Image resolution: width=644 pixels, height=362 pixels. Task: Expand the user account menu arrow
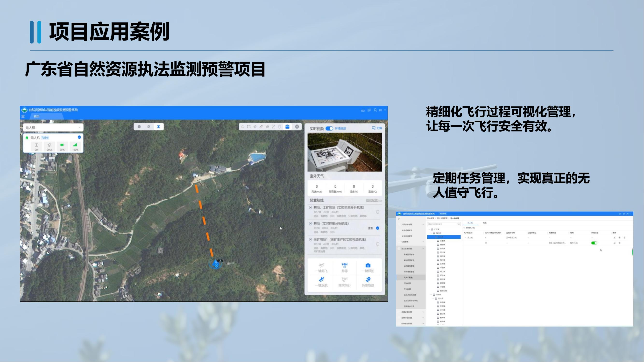(385, 110)
